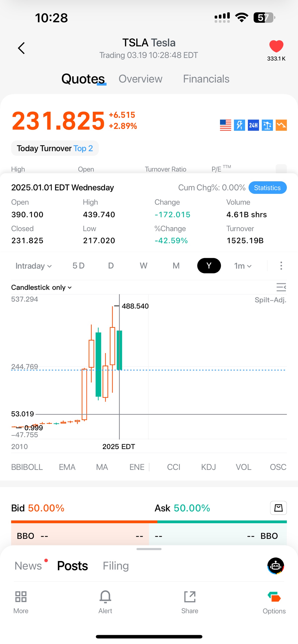Enable the MA indicator
The image size is (298, 644).
point(102,467)
